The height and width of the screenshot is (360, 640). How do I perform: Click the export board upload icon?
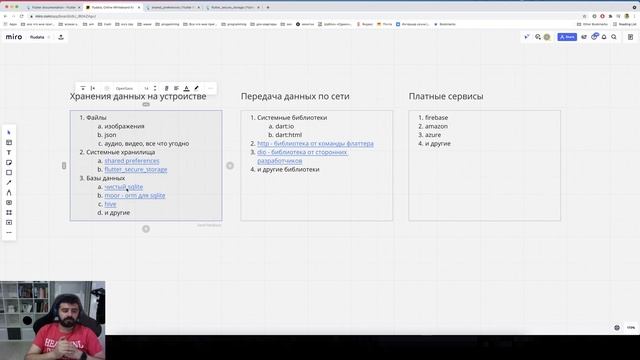(x=61, y=37)
